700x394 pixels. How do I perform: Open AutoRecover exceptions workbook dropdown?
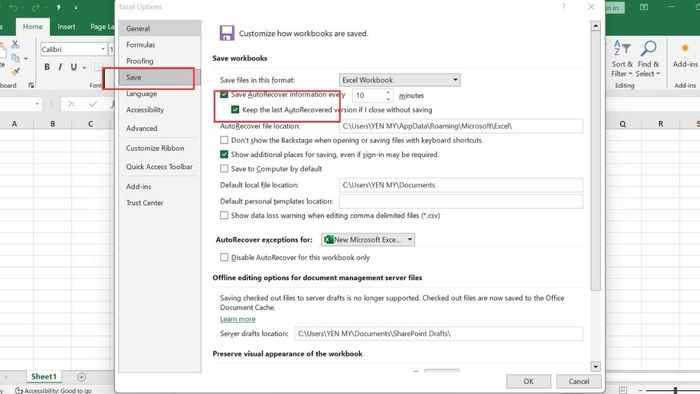[368, 240]
